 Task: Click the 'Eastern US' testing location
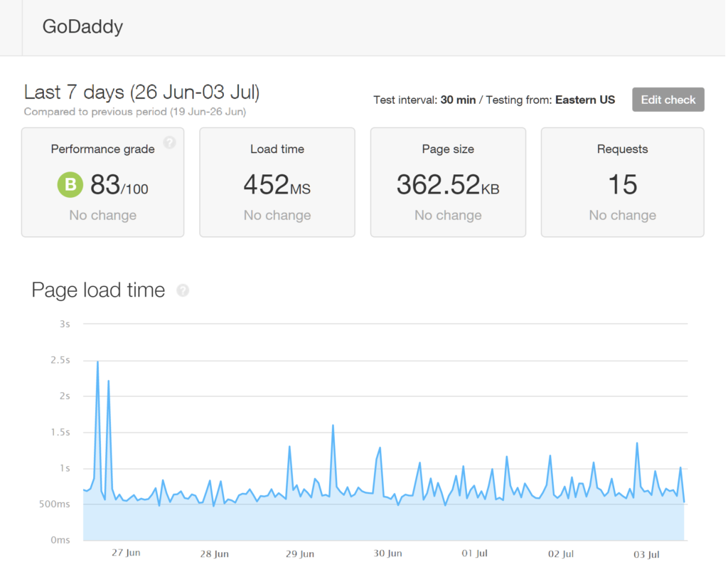tap(585, 100)
